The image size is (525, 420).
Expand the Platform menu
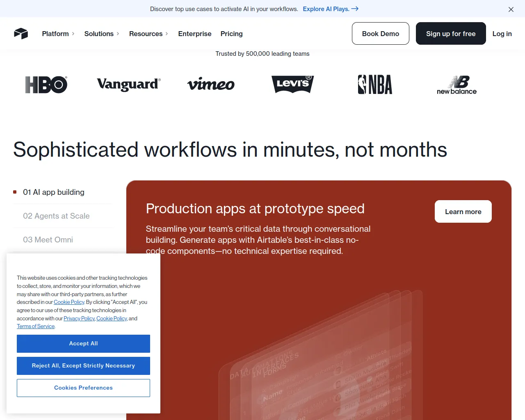click(58, 34)
